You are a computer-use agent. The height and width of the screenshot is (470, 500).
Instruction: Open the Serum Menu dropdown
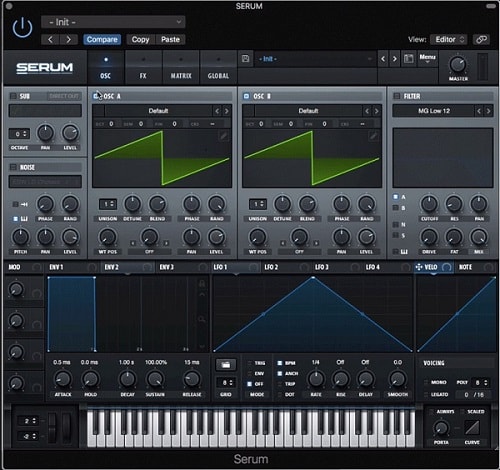click(x=427, y=59)
